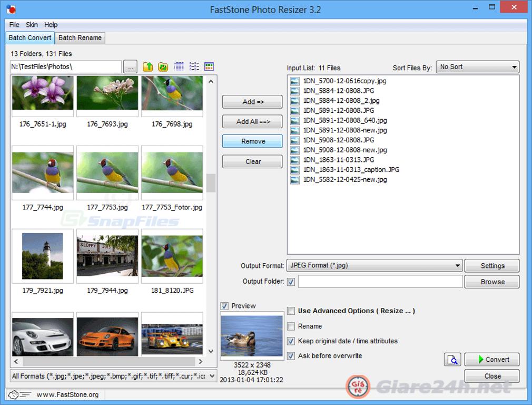The width and height of the screenshot is (532, 405).
Task: Switch file browser to list view
Action: coord(194,67)
